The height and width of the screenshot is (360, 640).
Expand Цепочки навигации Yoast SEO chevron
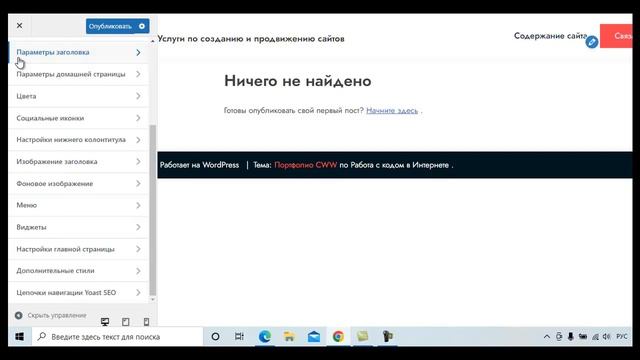pos(138,293)
